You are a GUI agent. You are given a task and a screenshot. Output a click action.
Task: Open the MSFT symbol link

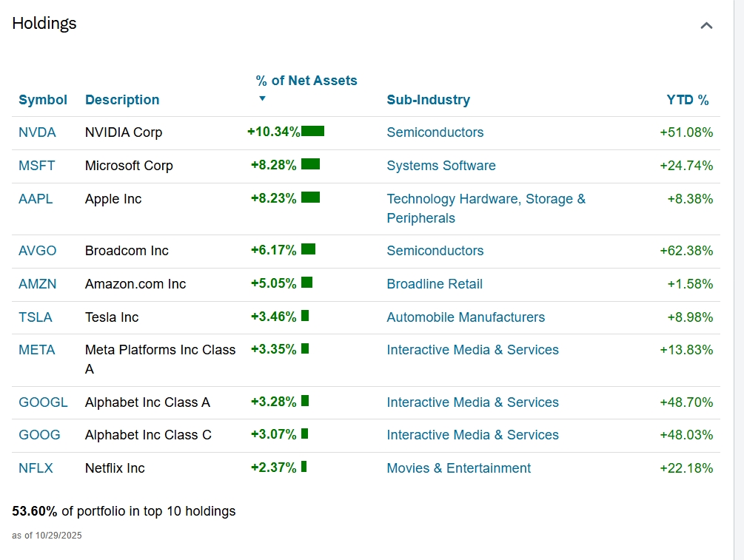tap(37, 166)
